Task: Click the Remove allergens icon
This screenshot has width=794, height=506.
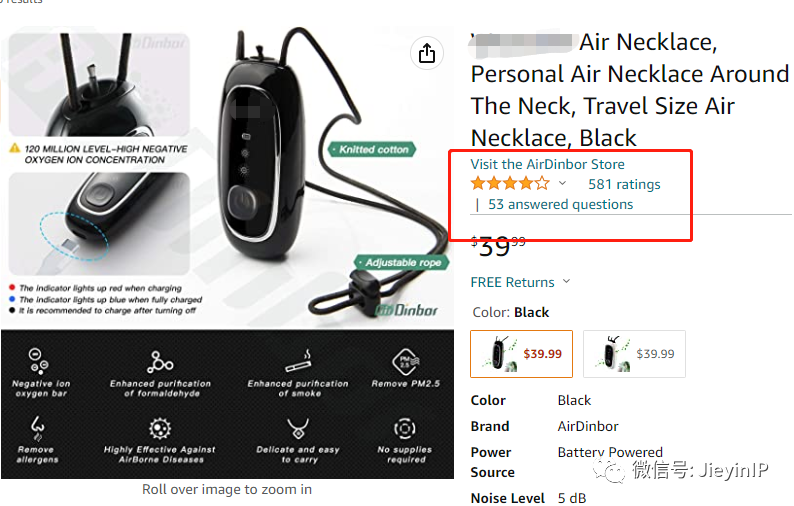Action: tap(37, 429)
